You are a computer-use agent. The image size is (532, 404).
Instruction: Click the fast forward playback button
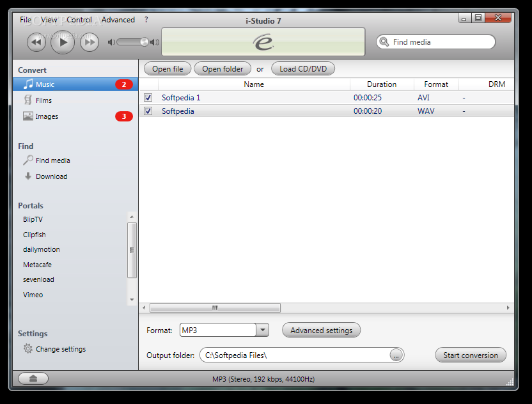89,43
